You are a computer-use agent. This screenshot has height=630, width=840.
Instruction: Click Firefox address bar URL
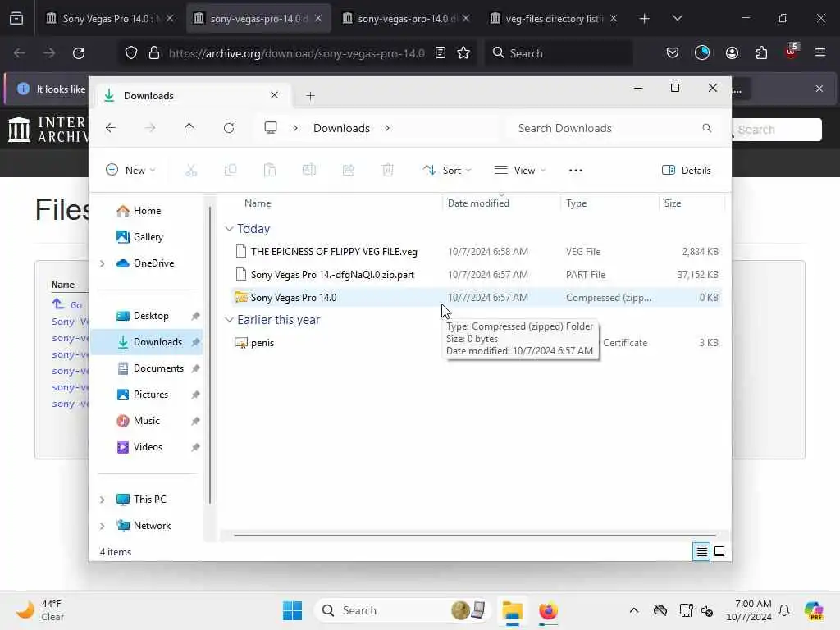pos(297,53)
